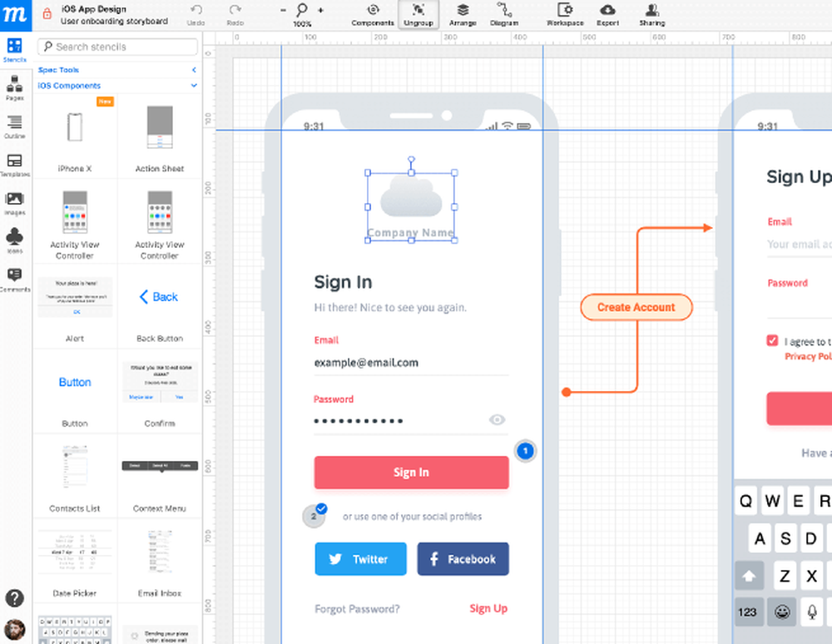832x644 pixels.
Task: Ungroup the selected objects
Action: tap(418, 15)
